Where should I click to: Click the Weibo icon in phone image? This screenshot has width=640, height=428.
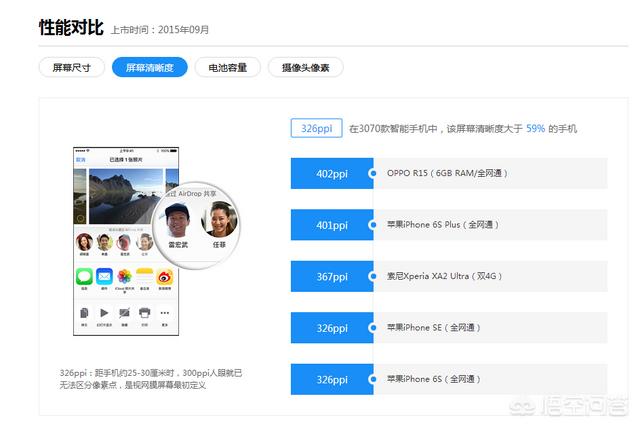(x=165, y=277)
